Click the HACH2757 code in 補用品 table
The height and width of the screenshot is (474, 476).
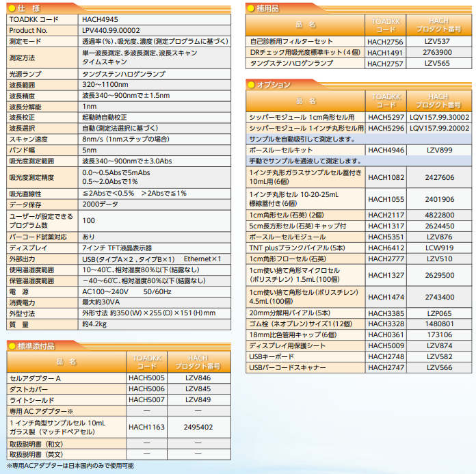[x=385, y=63]
